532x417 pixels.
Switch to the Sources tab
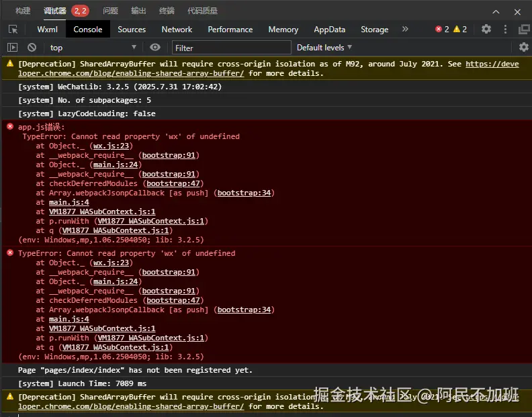pos(132,30)
